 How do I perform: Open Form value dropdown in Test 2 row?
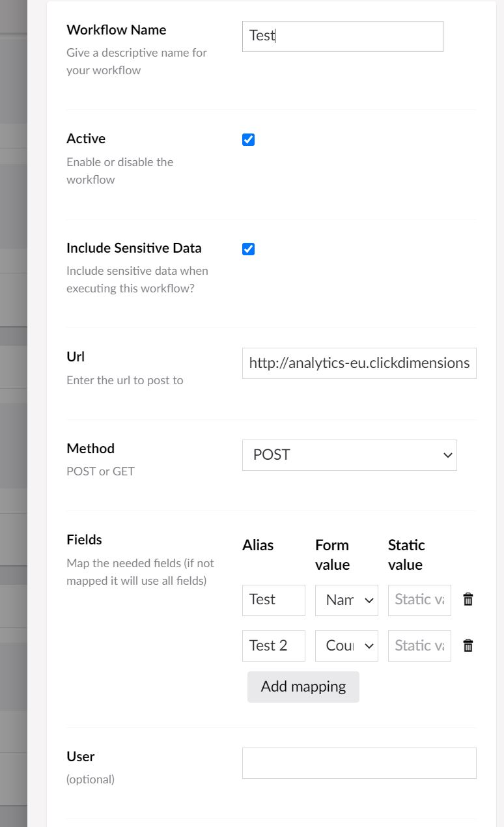pyautogui.click(x=346, y=645)
